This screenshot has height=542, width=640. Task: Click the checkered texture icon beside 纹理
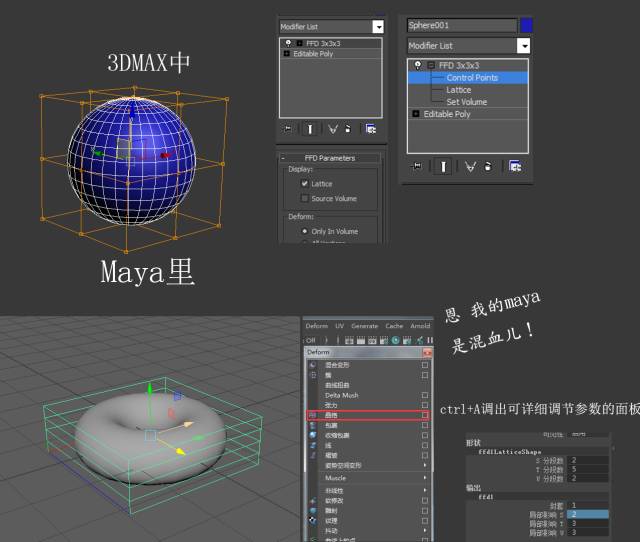tap(313, 520)
